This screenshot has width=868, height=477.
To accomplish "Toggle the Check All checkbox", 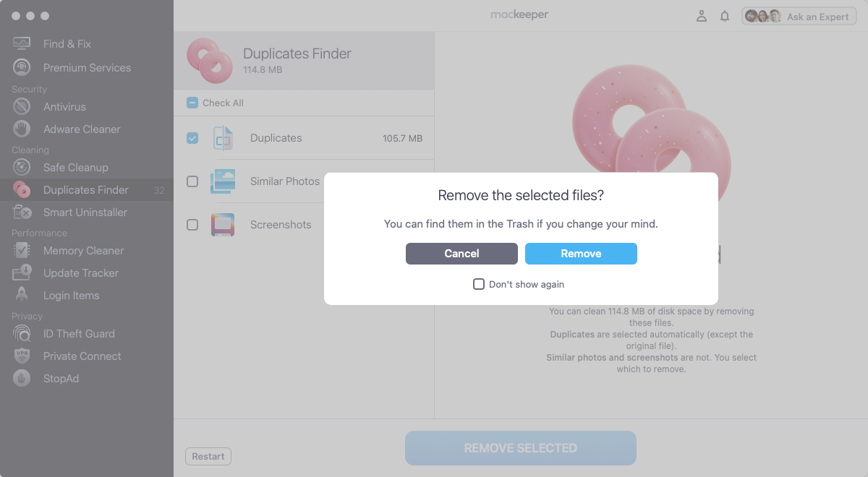I will coord(192,103).
